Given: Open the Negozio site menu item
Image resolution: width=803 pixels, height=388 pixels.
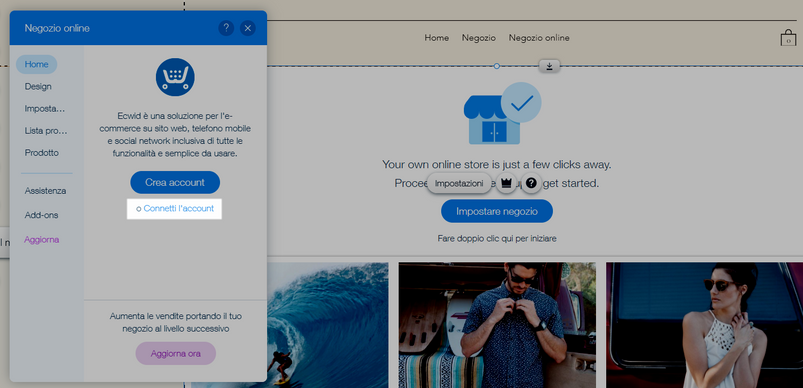Looking at the screenshot, I should point(479,38).
